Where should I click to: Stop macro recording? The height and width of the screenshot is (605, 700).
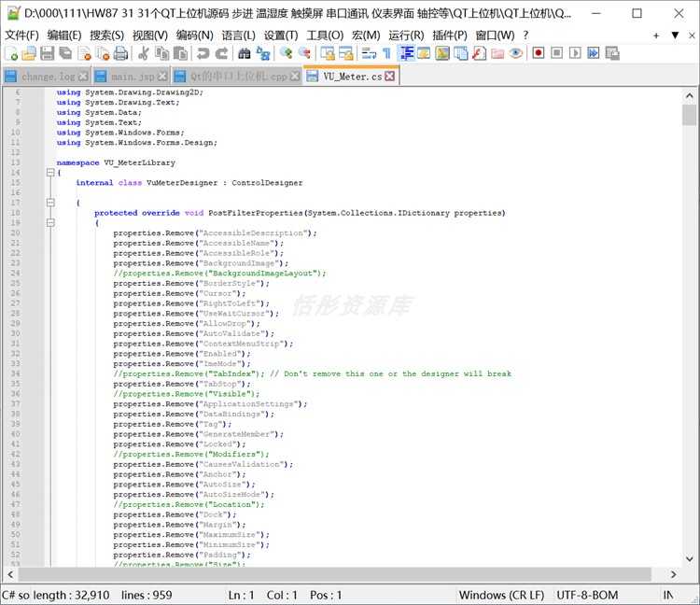(556, 53)
